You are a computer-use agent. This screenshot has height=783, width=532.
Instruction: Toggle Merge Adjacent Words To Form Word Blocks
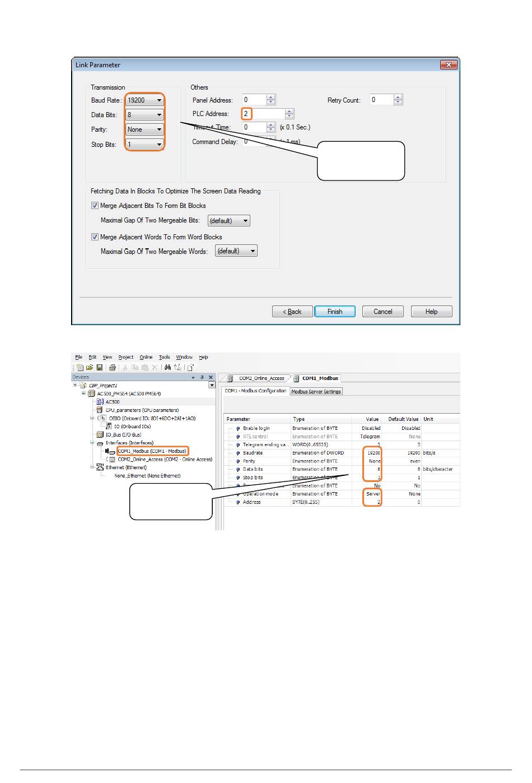pyautogui.click(x=95, y=237)
